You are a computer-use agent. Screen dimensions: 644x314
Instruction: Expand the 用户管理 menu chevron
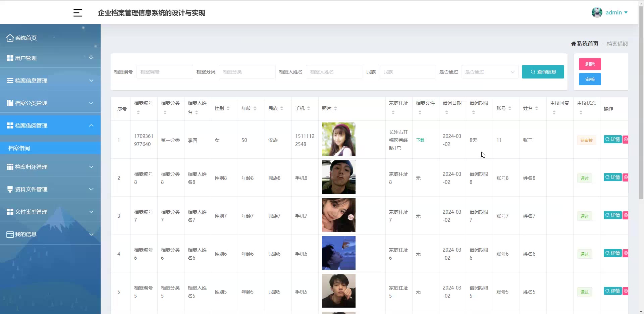tap(91, 58)
